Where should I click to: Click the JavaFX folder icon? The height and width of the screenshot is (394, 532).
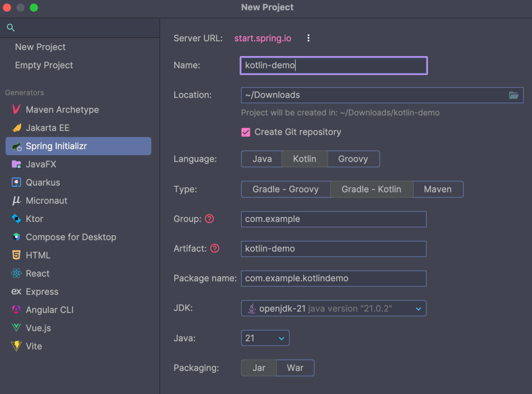tap(16, 164)
